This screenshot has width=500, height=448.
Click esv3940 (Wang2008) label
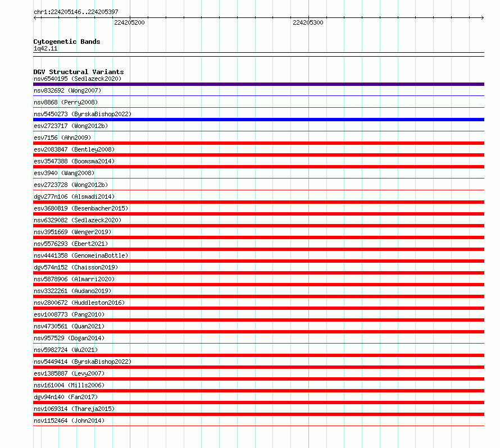tap(64, 173)
